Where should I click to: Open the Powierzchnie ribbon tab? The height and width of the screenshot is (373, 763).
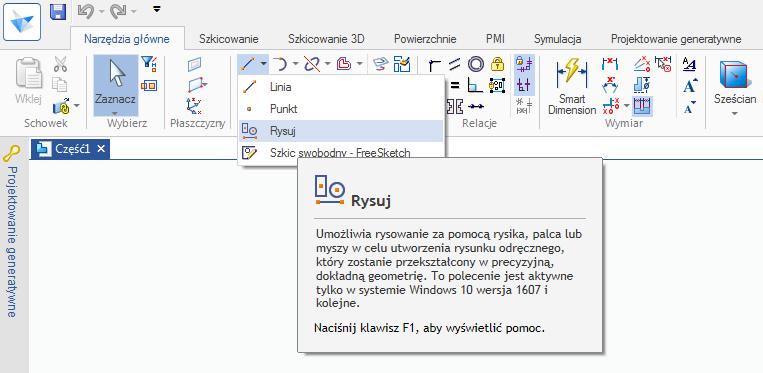425,39
